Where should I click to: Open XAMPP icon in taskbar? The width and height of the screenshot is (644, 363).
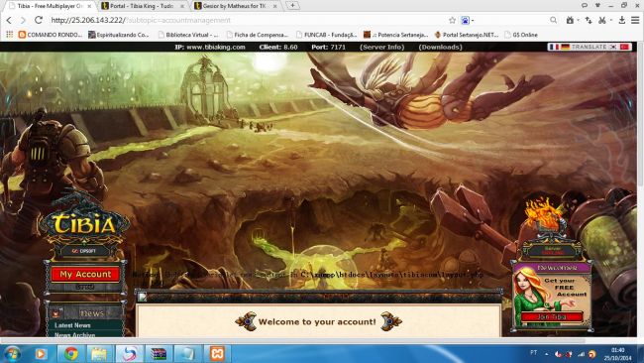click(x=217, y=353)
